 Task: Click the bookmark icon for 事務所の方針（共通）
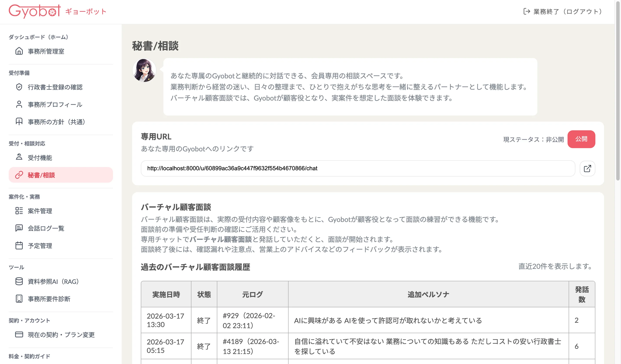pyautogui.click(x=19, y=122)
